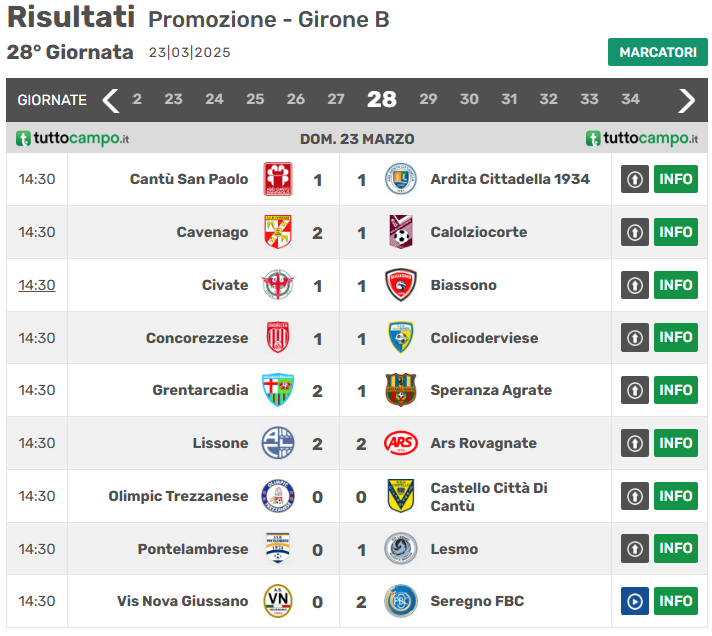Click the left tuttocampo.it logo
Screen dimensions: 712x636
[72, 138]
